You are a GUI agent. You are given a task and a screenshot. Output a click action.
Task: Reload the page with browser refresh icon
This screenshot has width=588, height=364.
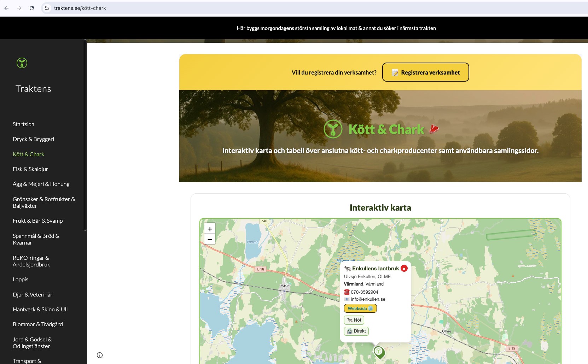tap(32, 8)
